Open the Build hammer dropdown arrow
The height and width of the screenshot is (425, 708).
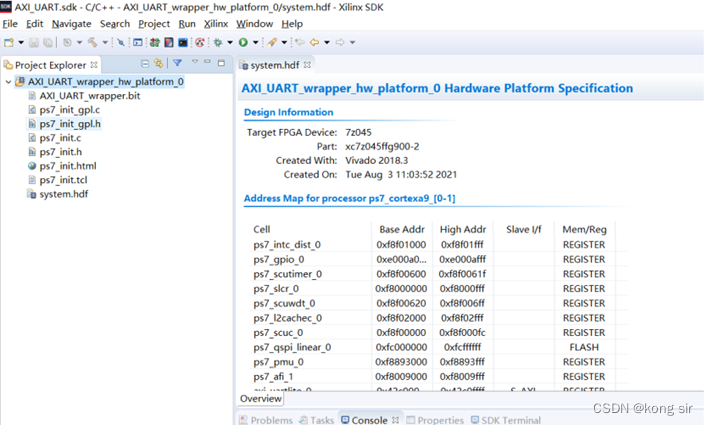pos(105,42)
